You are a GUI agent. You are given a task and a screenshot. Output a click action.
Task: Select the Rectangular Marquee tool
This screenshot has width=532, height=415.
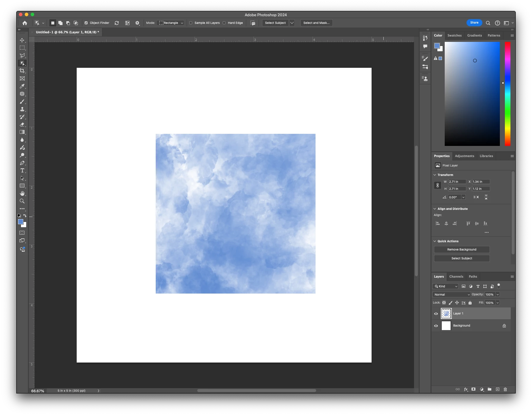pos(22,48)
